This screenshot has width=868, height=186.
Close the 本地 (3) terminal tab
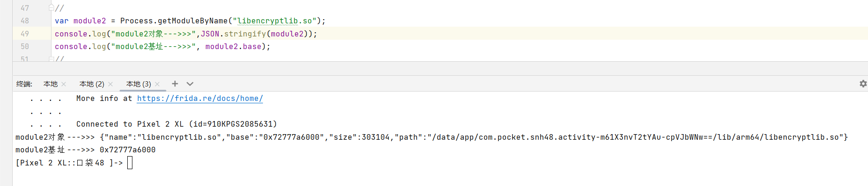click(x=157, y=84)
